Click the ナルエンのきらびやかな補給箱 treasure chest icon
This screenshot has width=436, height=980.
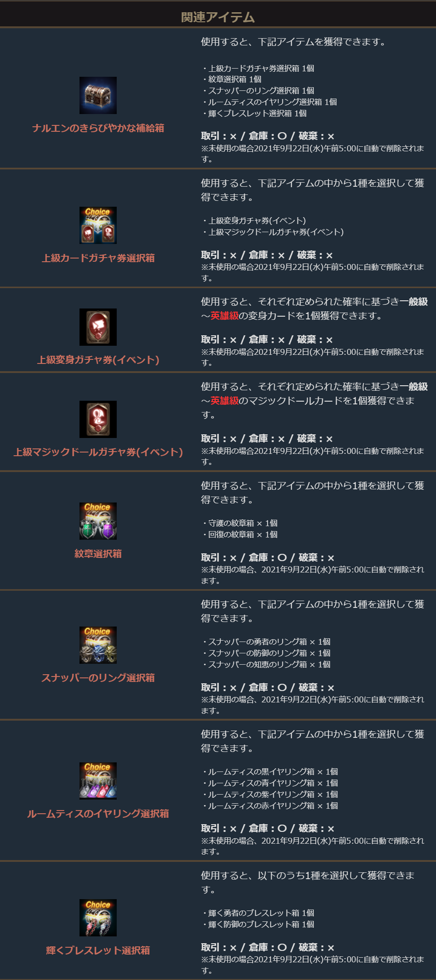(x=98, y=95)
